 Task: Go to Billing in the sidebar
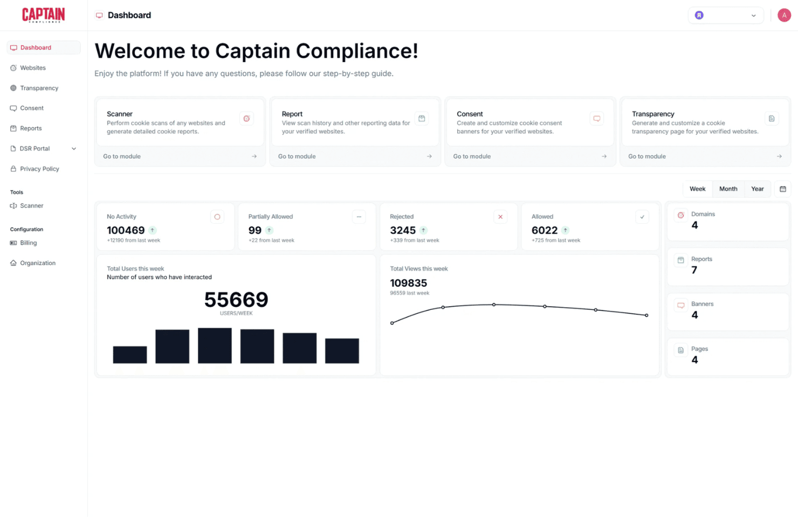point(44,243)
